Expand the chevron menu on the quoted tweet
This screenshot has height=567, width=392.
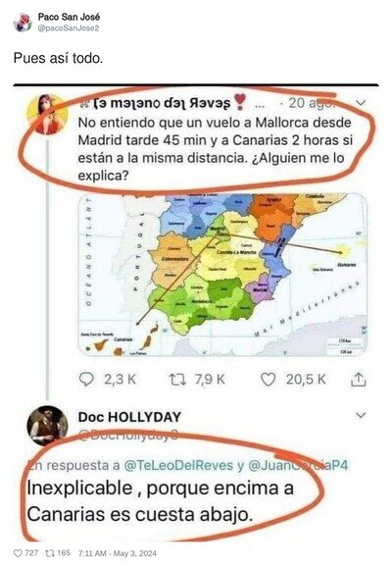[x=361, y=103]
